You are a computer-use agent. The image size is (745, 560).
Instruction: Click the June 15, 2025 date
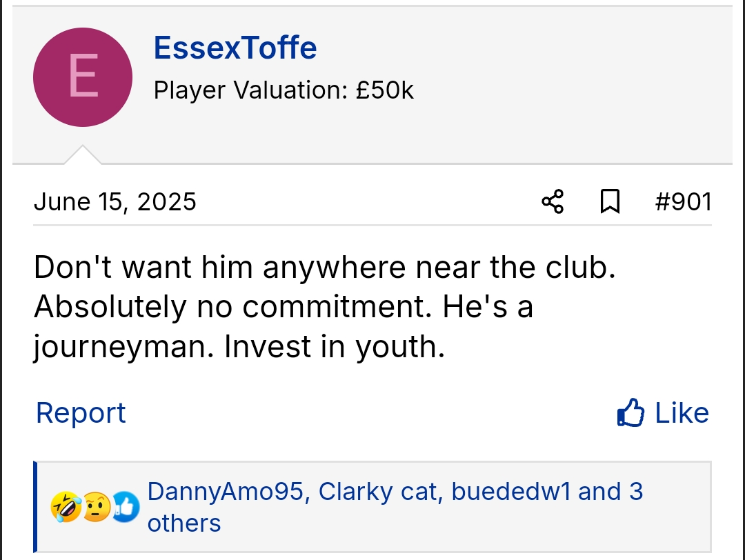tap(115, 202)
